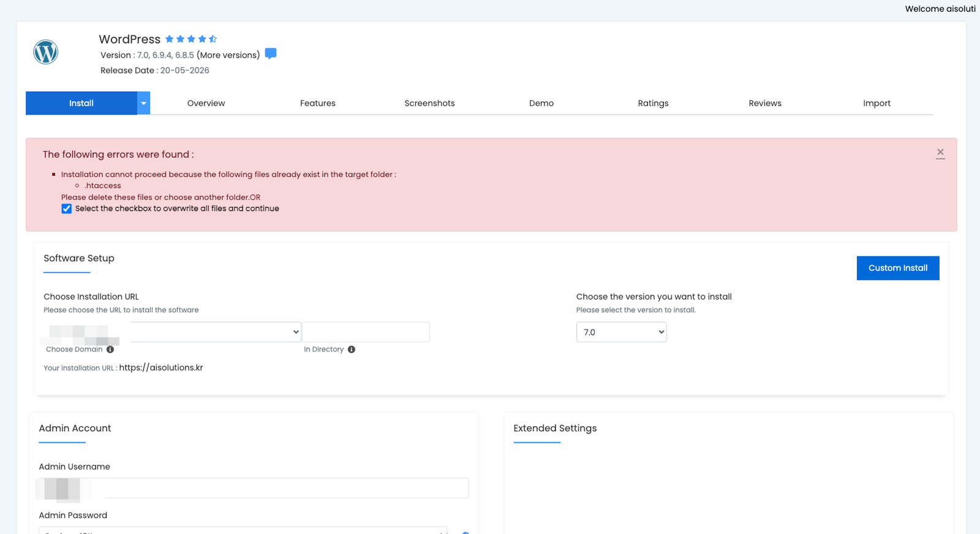
Task: Click the info icon beside In Directory
Action: point(352,350)
